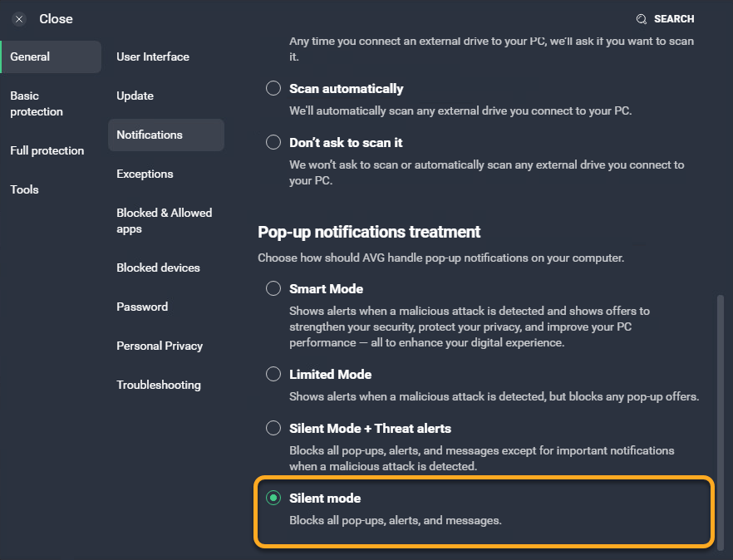Open the Exceptions section
Viewport: 733px width, 560px height.
pyautogui.click(x=145, y=174)
